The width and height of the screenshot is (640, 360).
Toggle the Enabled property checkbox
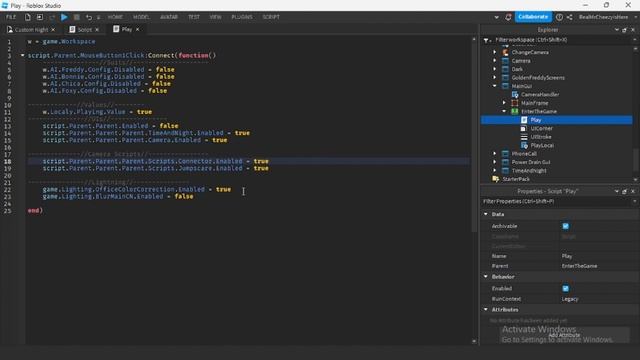coord(565,289)
